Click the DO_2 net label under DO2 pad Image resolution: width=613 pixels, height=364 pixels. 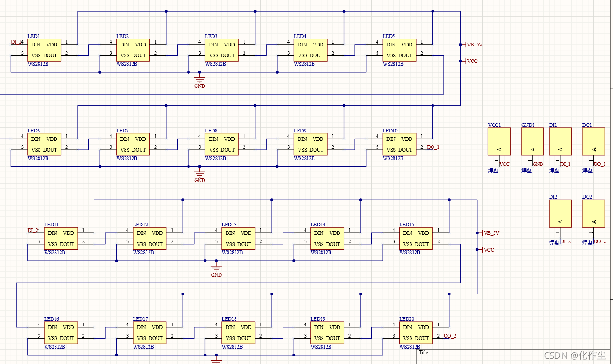[600, 241]
